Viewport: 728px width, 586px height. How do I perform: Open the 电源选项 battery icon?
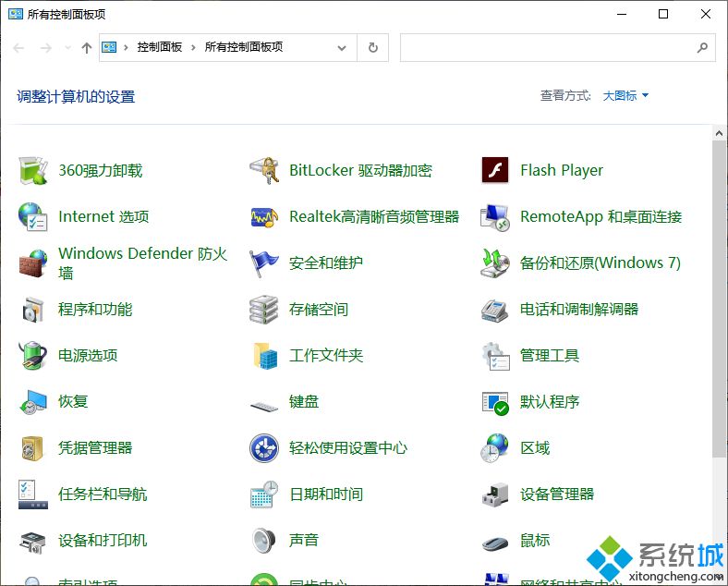[33, 356]
